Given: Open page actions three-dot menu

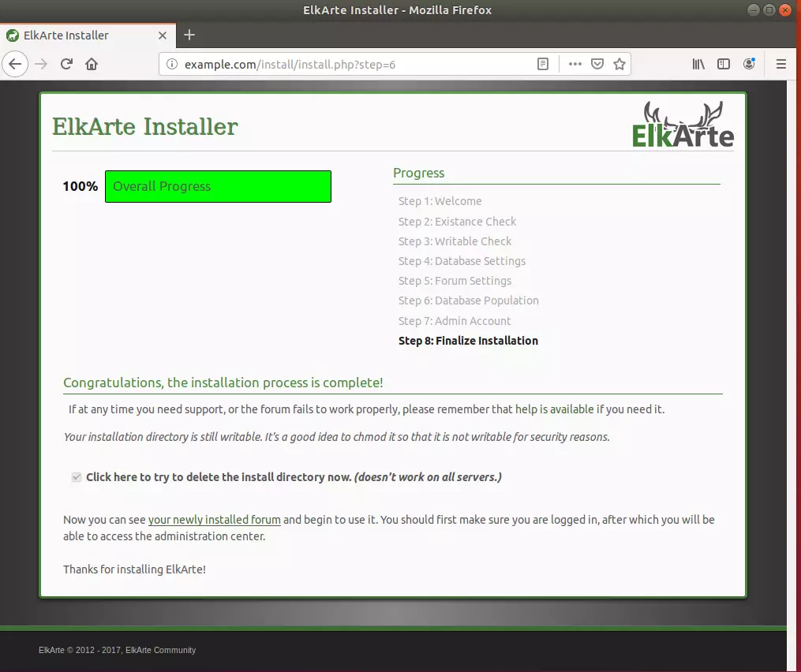Looking at the screenshot, I should click(575, 65).
